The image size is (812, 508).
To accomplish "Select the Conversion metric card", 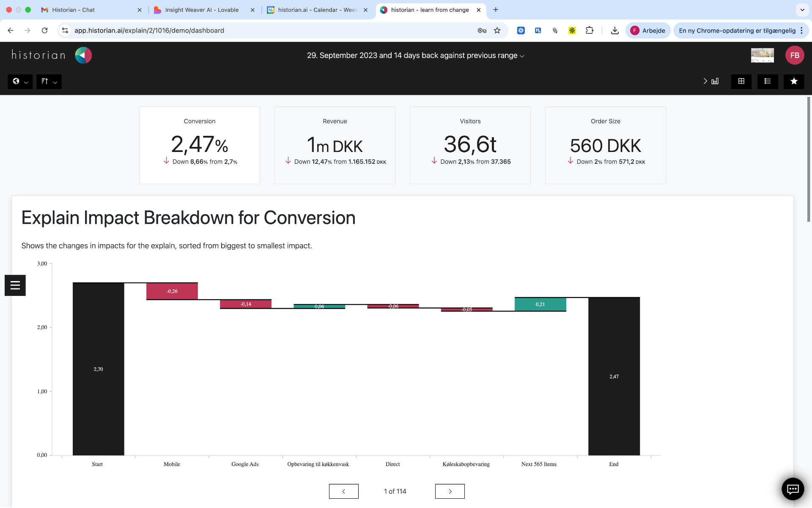I will point(200,145).
